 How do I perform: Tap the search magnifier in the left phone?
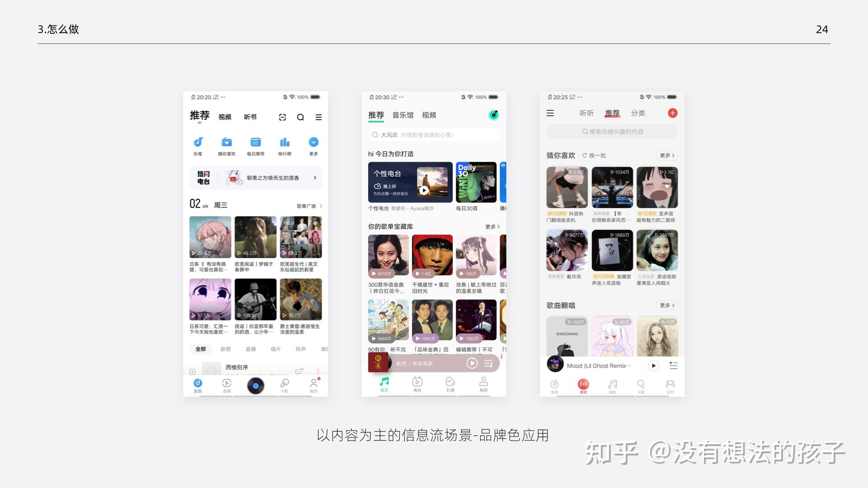pos(301,117)
